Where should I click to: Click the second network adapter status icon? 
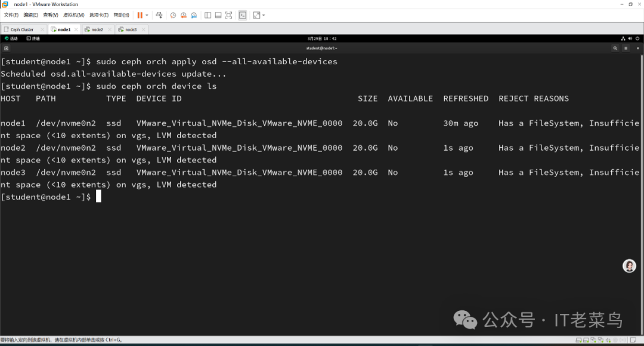point(601,340)
